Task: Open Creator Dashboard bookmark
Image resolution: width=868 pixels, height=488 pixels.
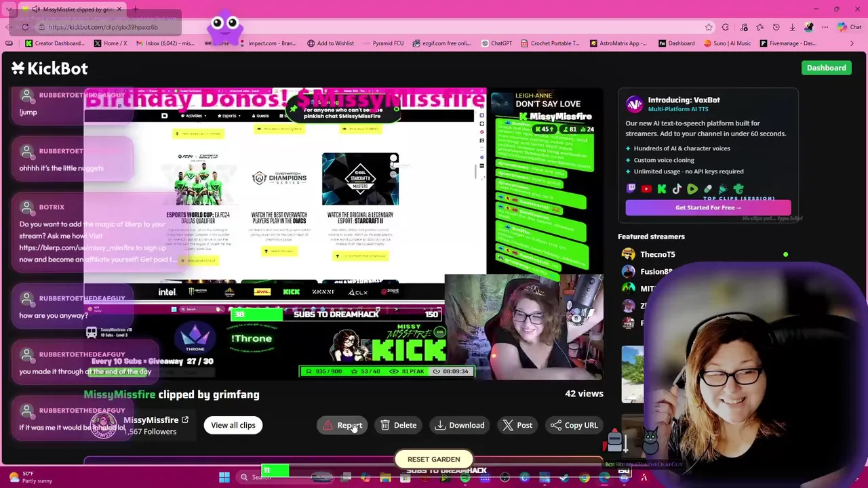Action: coord(55,43)
